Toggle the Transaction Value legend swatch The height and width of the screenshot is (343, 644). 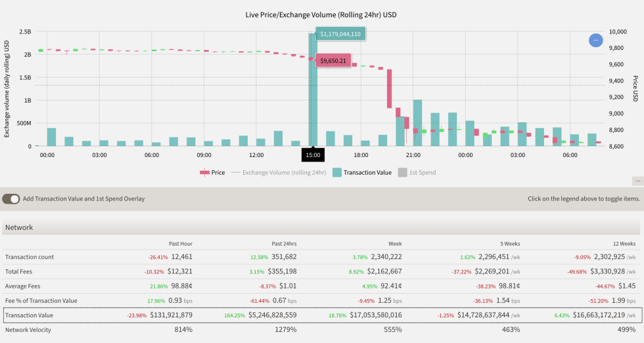click(x=337, y=173)
